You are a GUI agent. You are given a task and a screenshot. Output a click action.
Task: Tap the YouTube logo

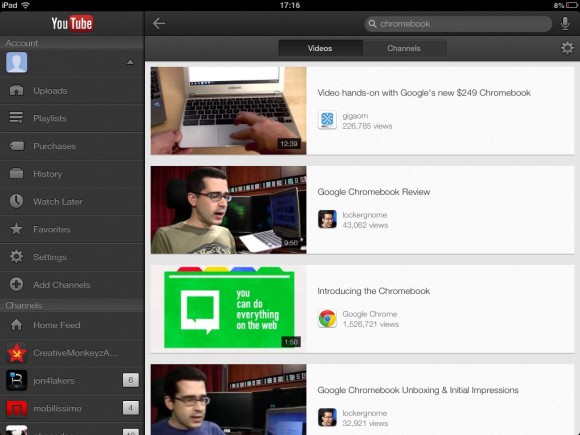[x=72, y=24]
